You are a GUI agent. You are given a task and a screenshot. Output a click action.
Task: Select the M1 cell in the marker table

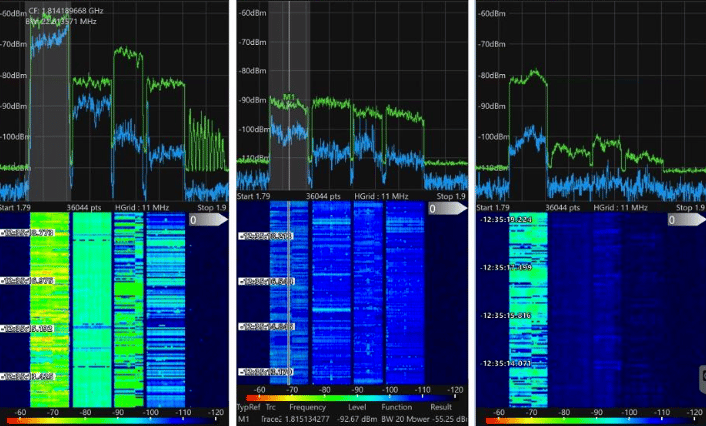tap(243, 419)
